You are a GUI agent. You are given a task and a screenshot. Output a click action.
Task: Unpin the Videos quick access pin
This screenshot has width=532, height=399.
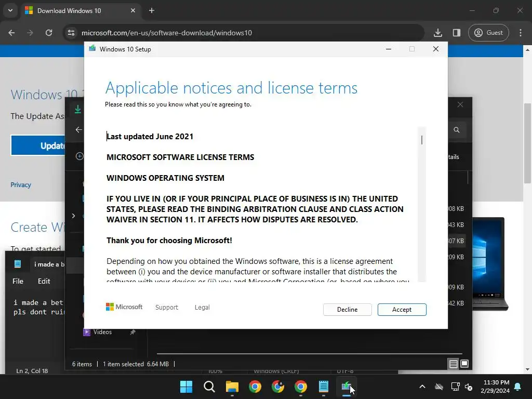[132, 332]
